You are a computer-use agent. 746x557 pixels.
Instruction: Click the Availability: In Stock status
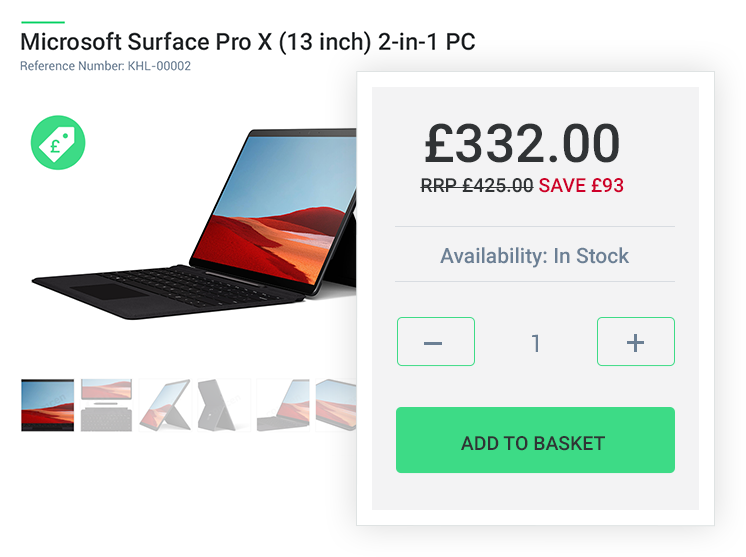pos(534,256)
